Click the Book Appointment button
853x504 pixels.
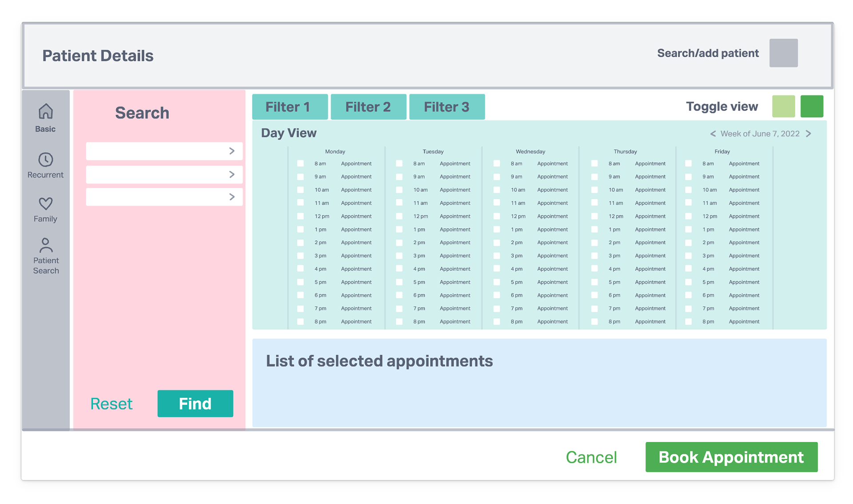tap(731, 457)
